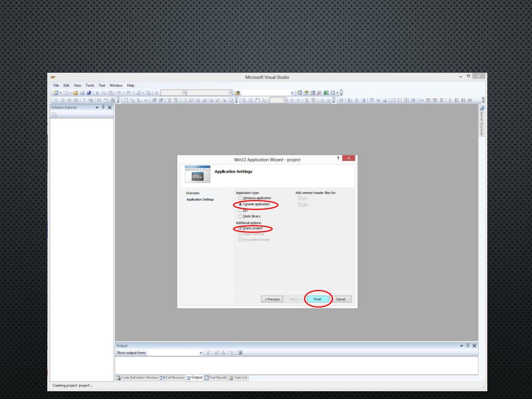This screenshot has width=532, height=399.
Task: Click the Properties wrench-and-hammer toolbar icon
Action: coord(320,92)
